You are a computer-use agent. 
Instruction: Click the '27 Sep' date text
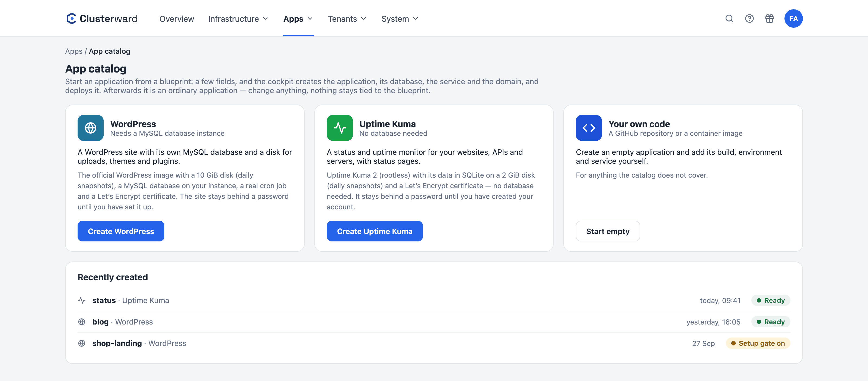[703, 343]
